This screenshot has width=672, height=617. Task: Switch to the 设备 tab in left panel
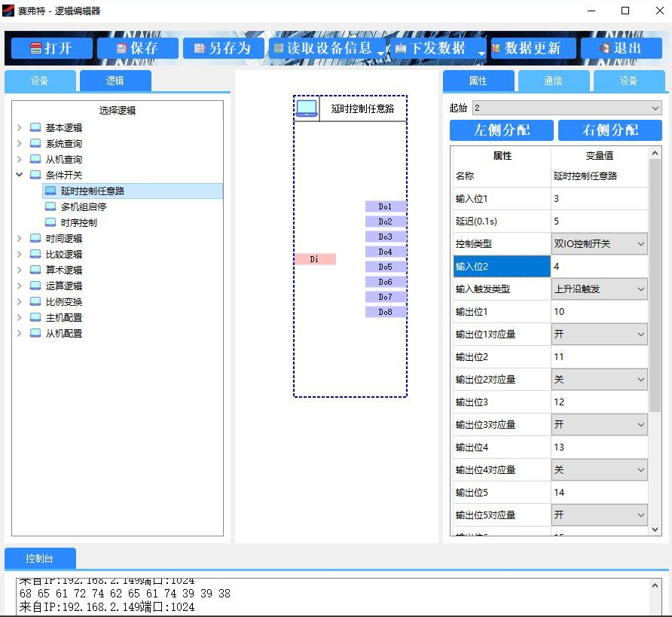point(40,81)
